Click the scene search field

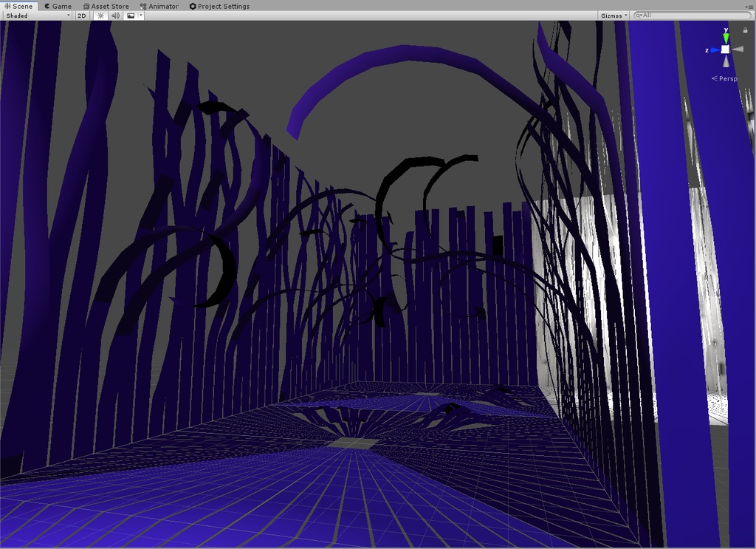pyautogui.click(x=694, y=16)
